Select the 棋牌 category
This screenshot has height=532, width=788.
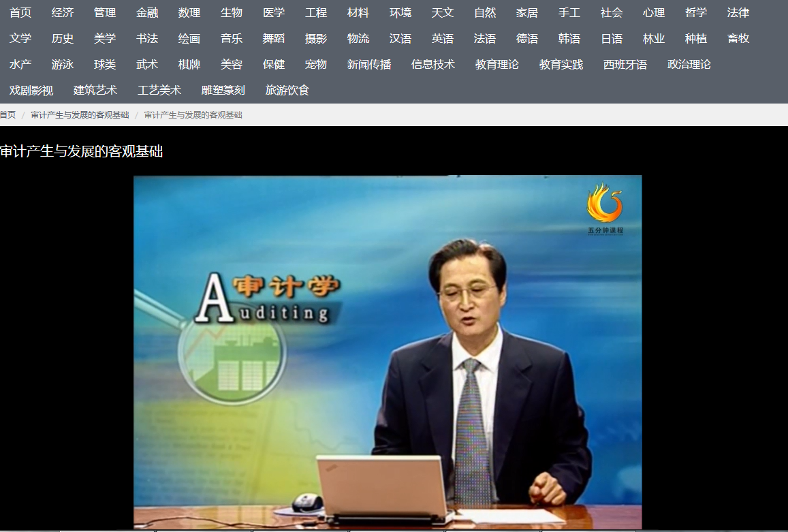[x=189, y=65]
